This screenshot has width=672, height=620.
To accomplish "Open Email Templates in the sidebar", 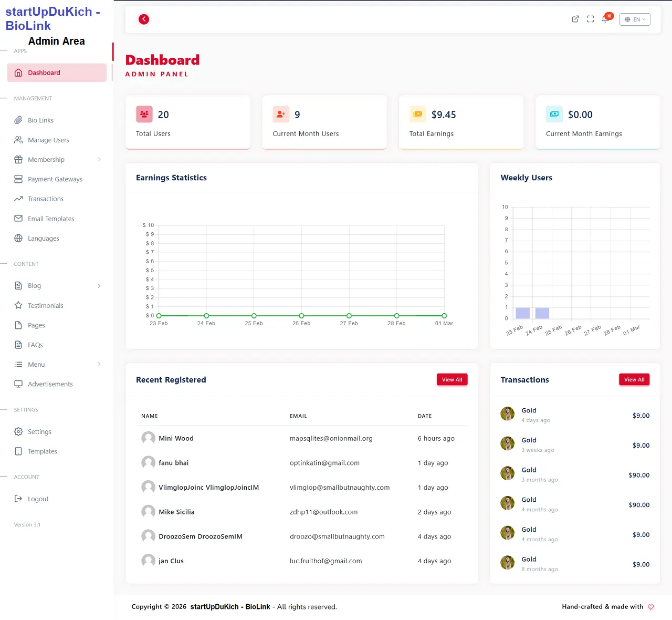I will tap(51, 219).
